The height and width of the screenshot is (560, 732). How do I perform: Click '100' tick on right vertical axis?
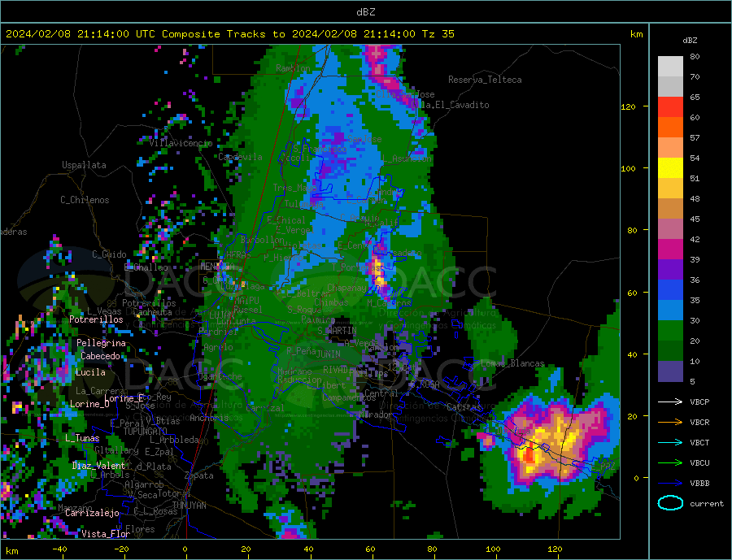coord(628,168)
